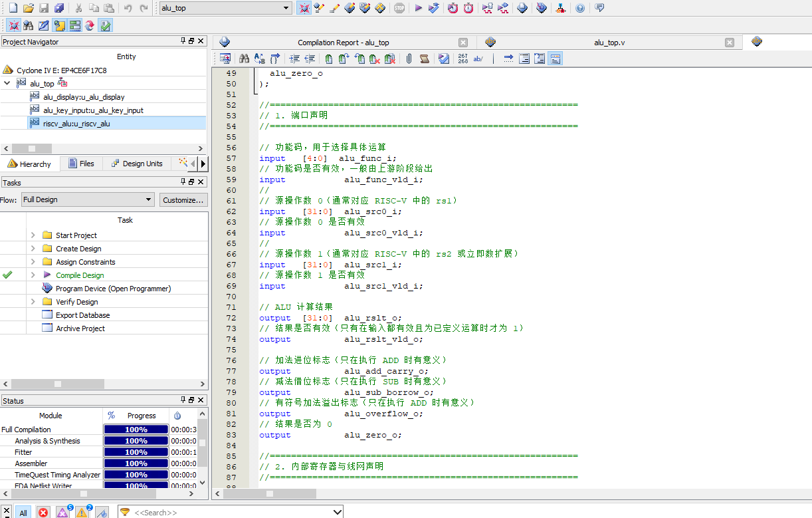This screenshot has height=518, width=812.
Task: Open TimeQuest Timing Analyzer clock icon
Action: tap(468, 8)
